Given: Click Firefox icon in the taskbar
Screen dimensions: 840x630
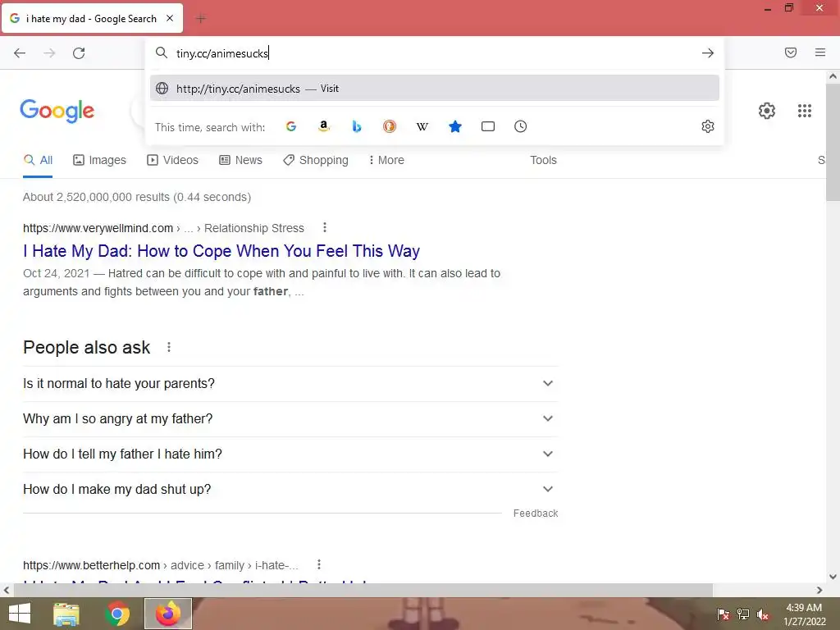Looking at the screenshot, I should [x=168, y=614].
